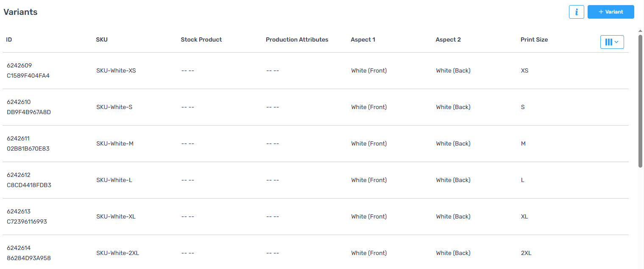This screenshot has height=269, width=644.
Task: Click the Aspect 1 column header
Action: (363, 39)
